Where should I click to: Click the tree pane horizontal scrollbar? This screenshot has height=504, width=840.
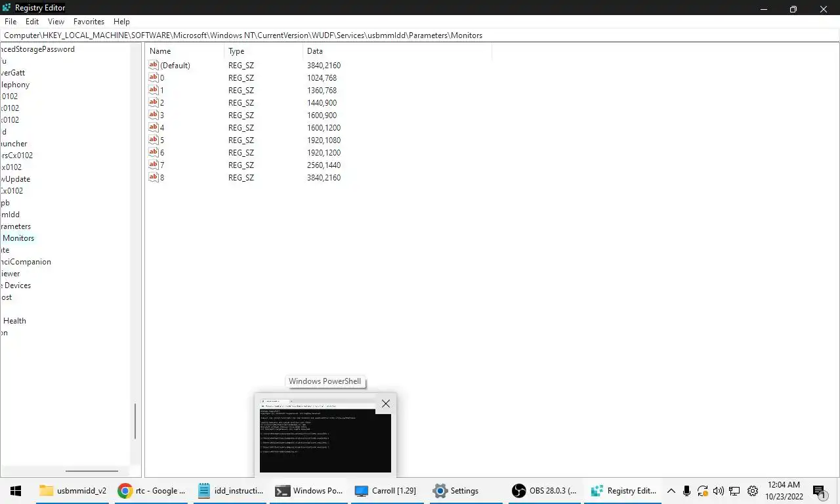click(92, 471)
